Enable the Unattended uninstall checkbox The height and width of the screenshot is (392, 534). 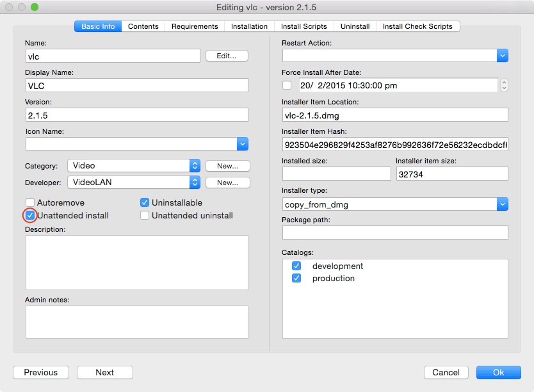click(145, 216)
